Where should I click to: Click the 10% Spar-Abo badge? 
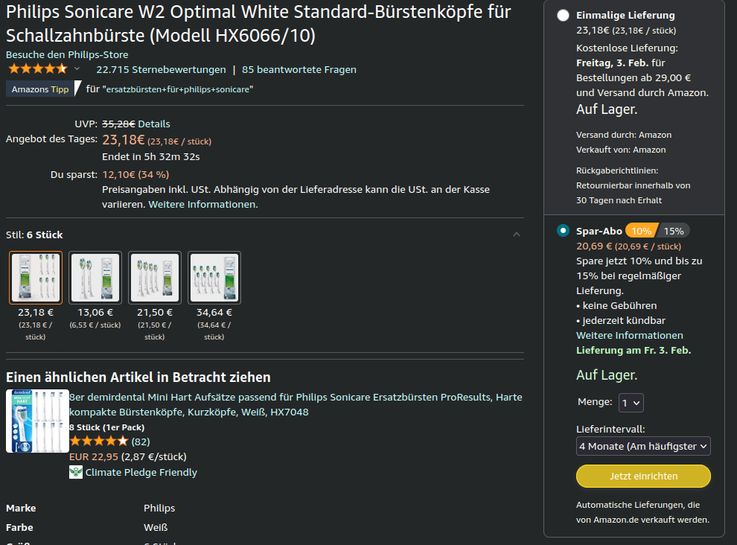[x=641, y=231]
